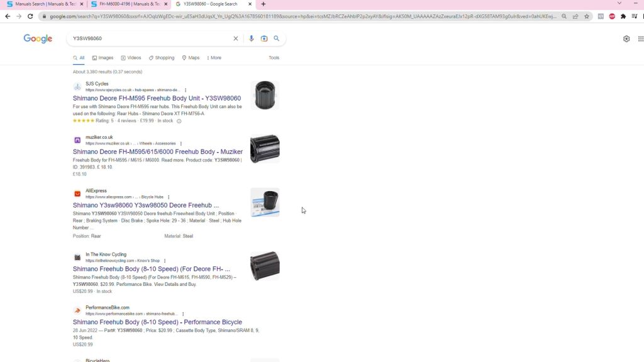
Task: Close the Y3SW98060 Google Search tab
Action: pyautogui.click(x=250, y=4)
